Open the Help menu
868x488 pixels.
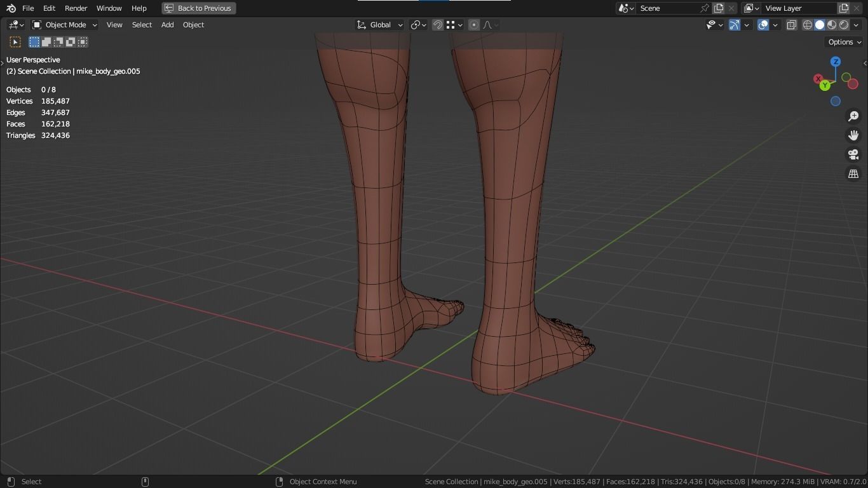pos(139,8)
